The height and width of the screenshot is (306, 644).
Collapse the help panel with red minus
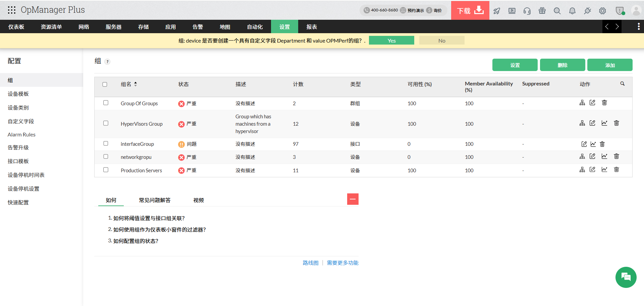point(353,199)
